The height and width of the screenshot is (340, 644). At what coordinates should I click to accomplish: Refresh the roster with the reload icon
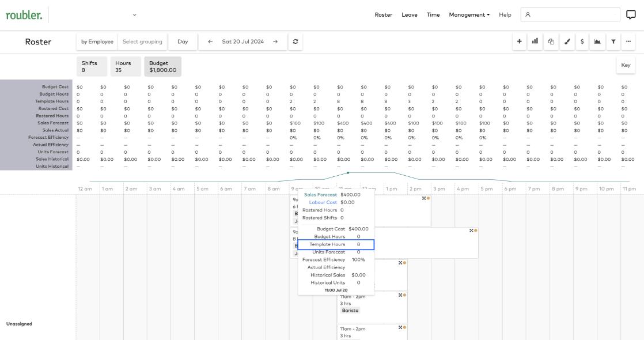click(x=296, y=41)
